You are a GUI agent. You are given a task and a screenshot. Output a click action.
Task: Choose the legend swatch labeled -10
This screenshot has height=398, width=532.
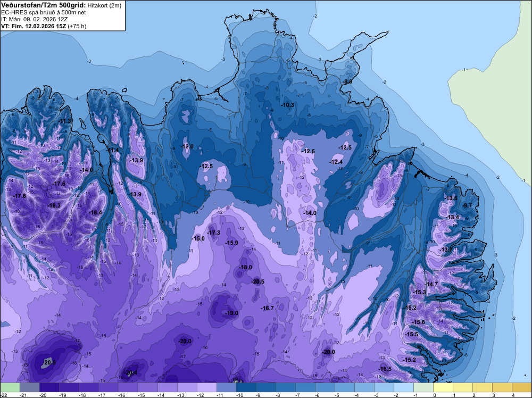(246, 387)
